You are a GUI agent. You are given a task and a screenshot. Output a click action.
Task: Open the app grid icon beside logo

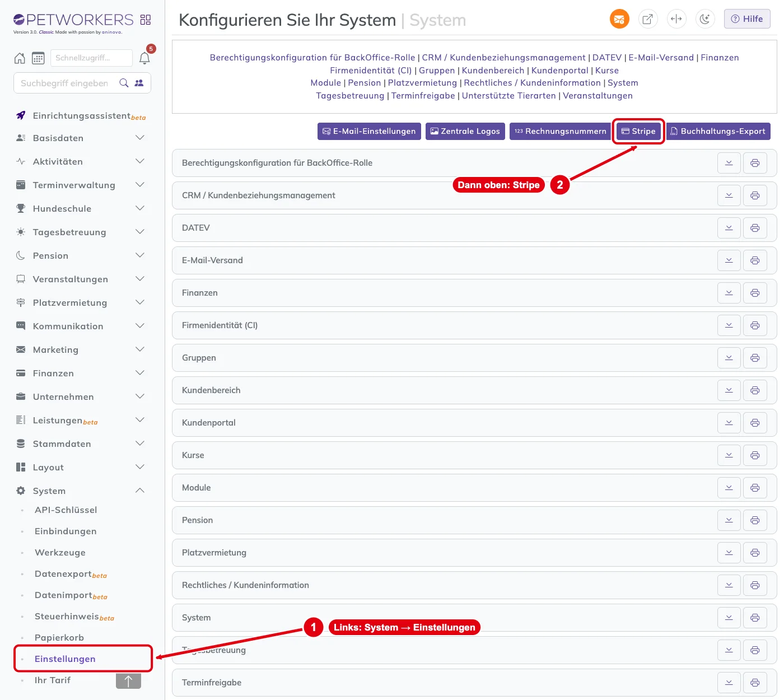(x=146, y=20)
